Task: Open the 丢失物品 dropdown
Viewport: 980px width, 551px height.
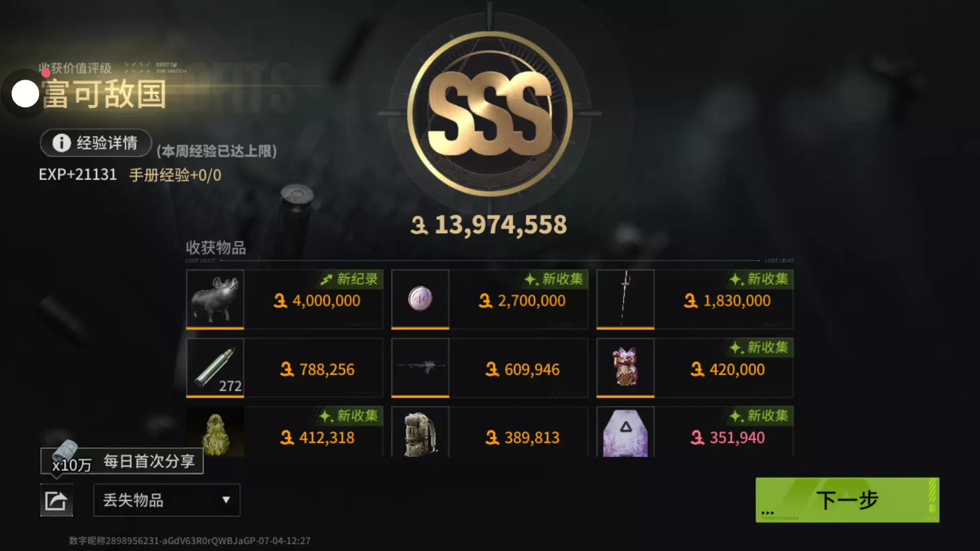Action: click(x=166, y=500)
